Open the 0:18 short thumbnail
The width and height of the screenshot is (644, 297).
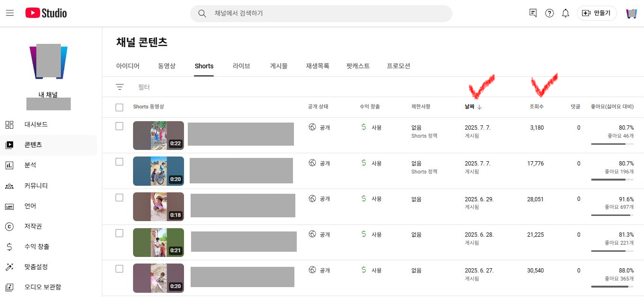[x=159, y=206]
